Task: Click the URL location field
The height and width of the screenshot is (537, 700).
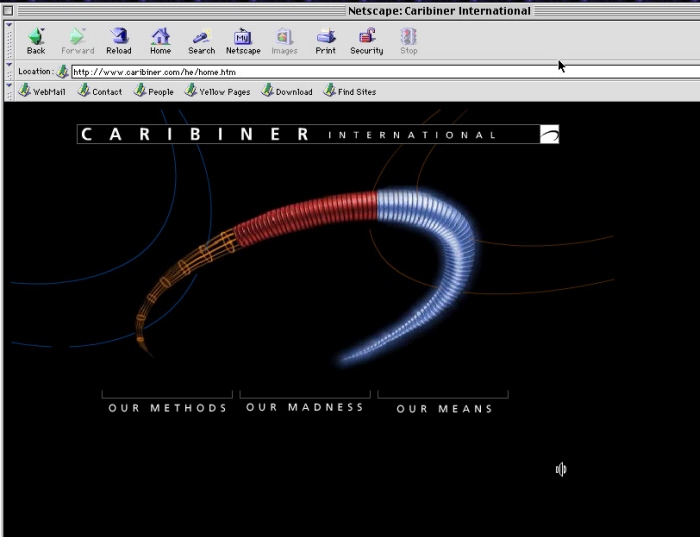Action: (x=385, y=72)
